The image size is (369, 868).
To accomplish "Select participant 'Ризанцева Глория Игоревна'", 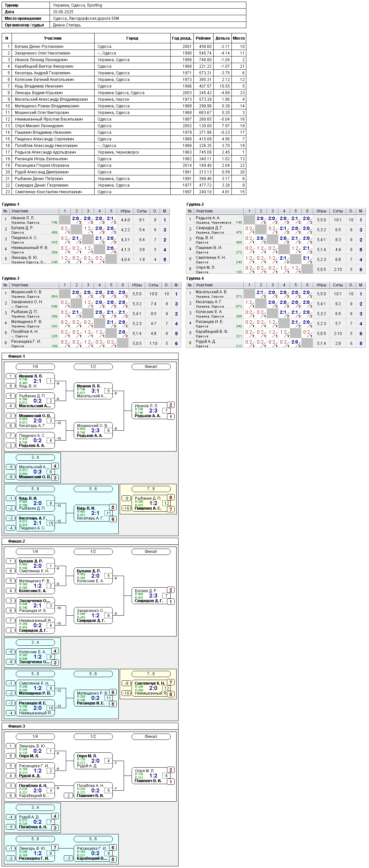I will coord(42,165).
